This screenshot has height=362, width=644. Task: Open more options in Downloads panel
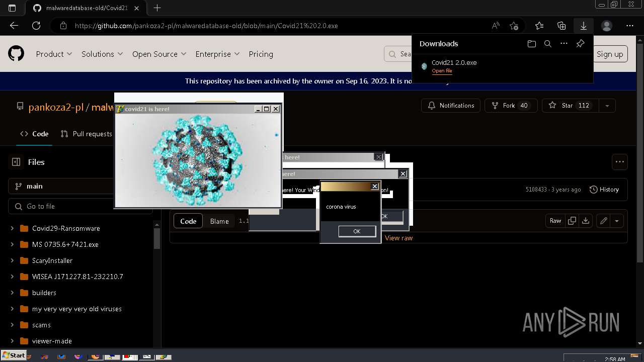(564, 44)
